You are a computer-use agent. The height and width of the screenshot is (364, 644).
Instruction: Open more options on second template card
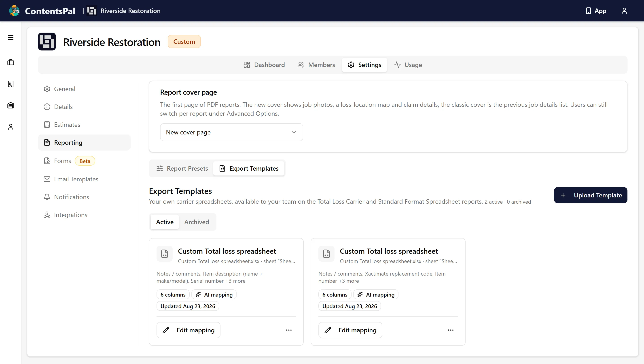(x=451, y=330)
